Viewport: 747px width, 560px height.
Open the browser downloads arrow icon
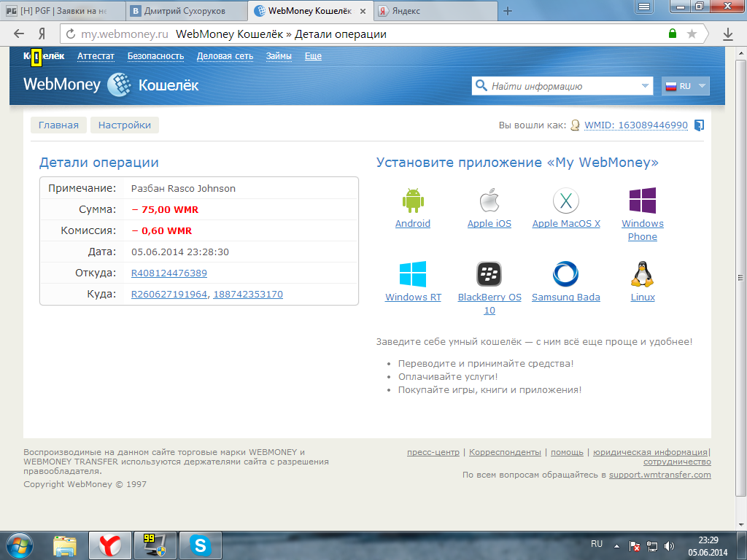coord(728,34)
